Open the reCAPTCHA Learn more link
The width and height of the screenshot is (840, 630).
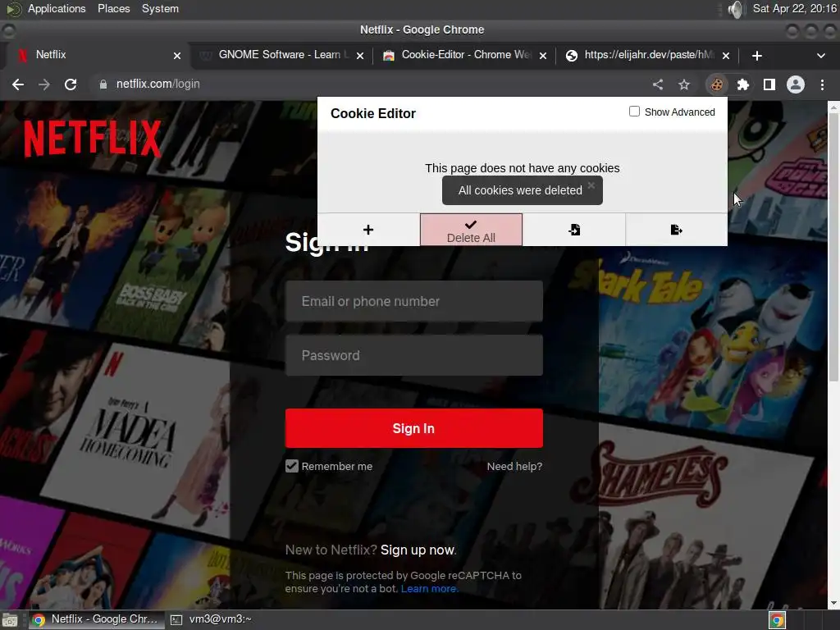[x=428, y=588]
